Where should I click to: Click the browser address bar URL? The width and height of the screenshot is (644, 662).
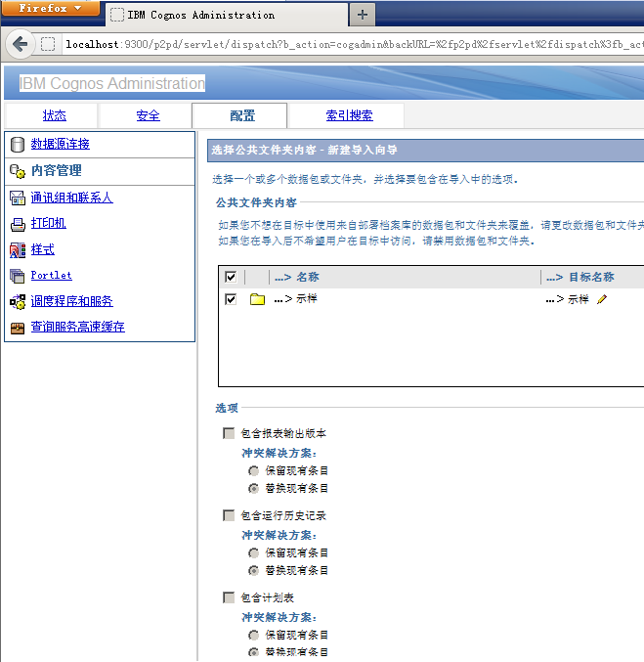(354, 44)
